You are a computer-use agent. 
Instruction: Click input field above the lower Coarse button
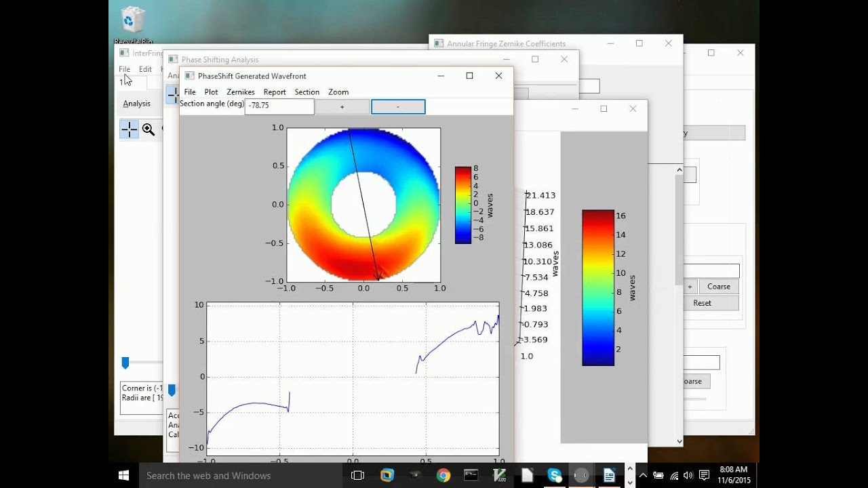coord(701,363)
